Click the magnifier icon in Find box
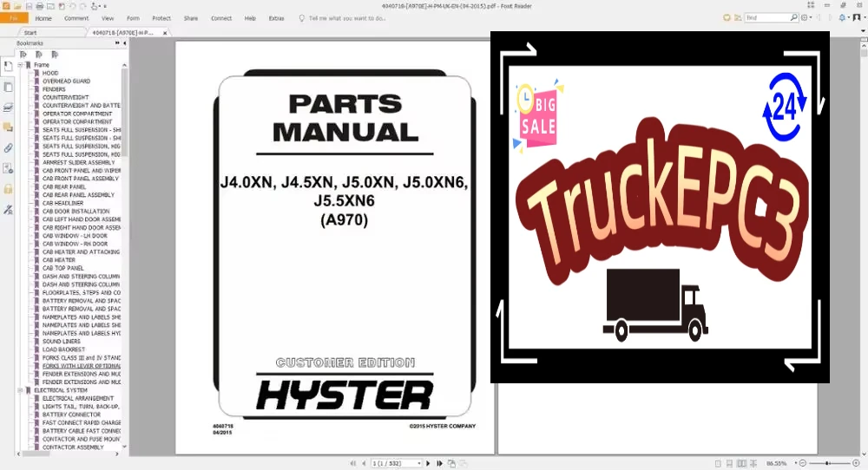The height and width of the screenshot is (470, 868). click(794, 17)
